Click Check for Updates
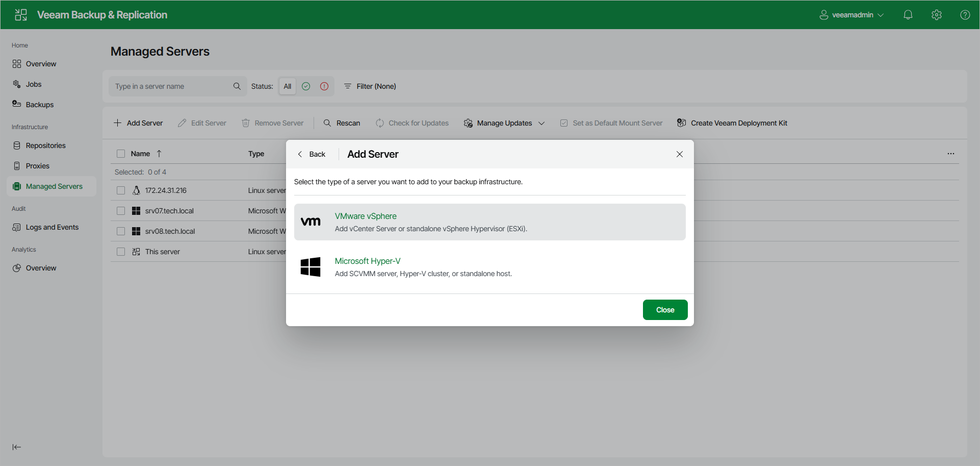The height and width of the screenshot is (466, 980). coord(412,123)
